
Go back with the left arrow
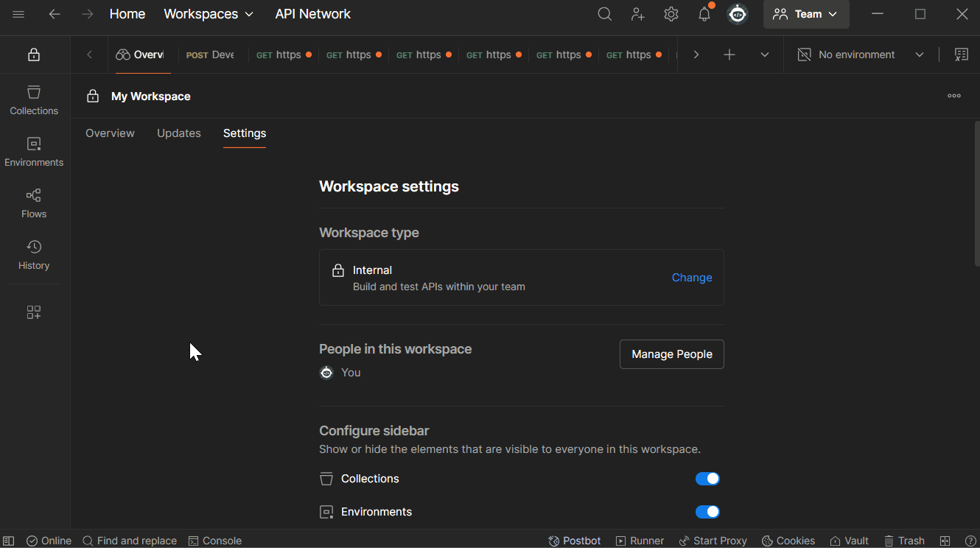click(55, 14)
